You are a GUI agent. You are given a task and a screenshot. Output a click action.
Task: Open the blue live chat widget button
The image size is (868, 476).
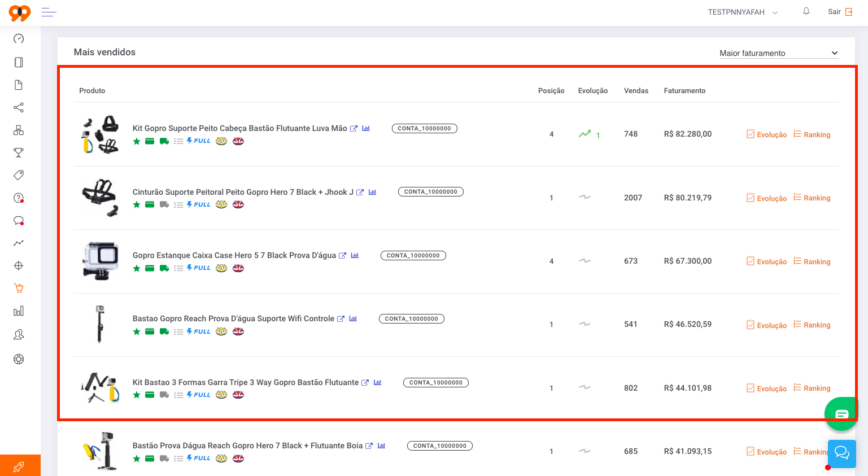[x=842, y=454]
